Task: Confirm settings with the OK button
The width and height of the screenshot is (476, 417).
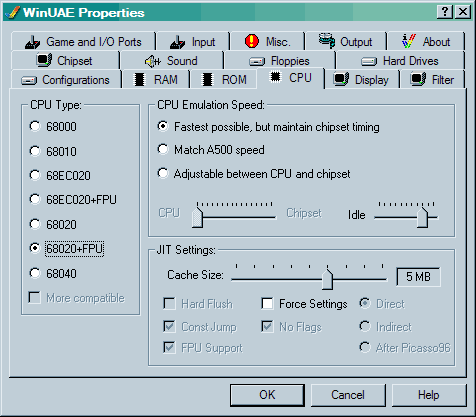Action: tap(267, 395)
